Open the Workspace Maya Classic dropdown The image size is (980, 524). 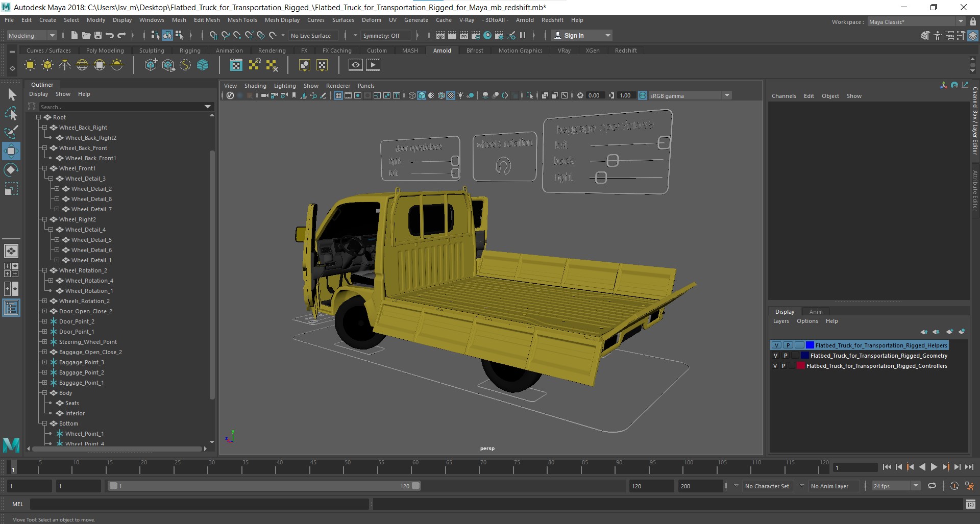(x=916, y=21)
